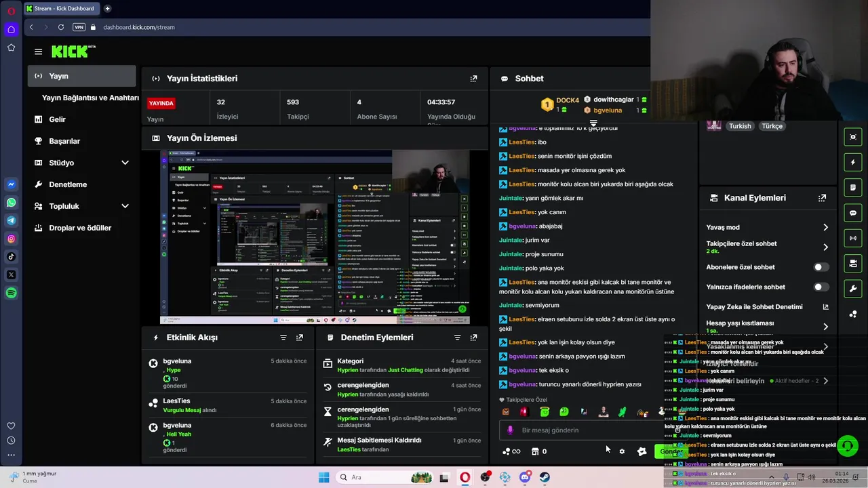The height and width of the screenshot is (488, 868).
Task: Click the three-dots icon below wrench
Action: [853, 314]
